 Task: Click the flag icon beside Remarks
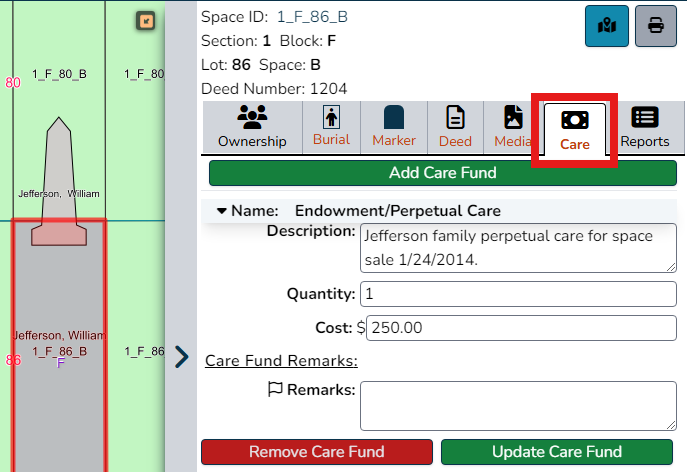tap(275, 389)
